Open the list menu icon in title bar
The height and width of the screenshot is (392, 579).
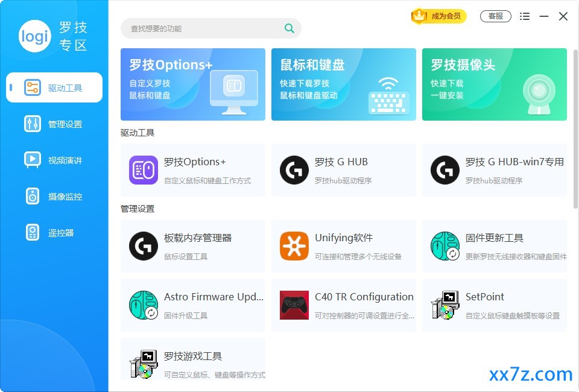525,16
